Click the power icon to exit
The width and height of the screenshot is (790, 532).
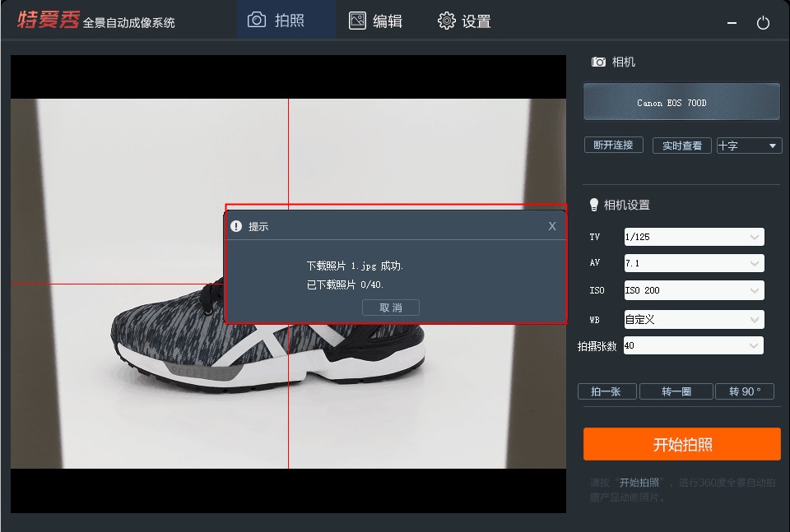pos(763,23)
